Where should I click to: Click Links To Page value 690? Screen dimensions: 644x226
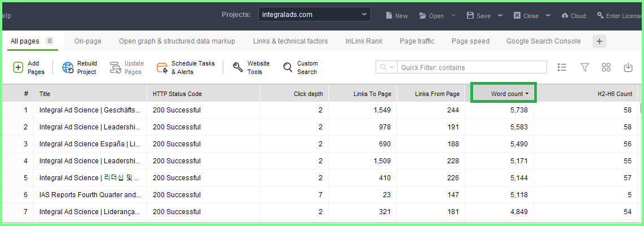[x=385, y=144]
